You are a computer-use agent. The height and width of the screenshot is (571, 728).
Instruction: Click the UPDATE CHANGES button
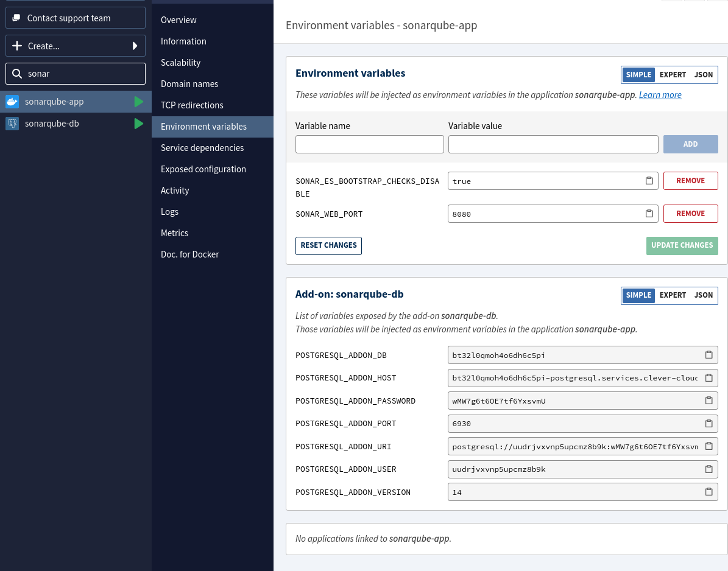tap(682, 245)
